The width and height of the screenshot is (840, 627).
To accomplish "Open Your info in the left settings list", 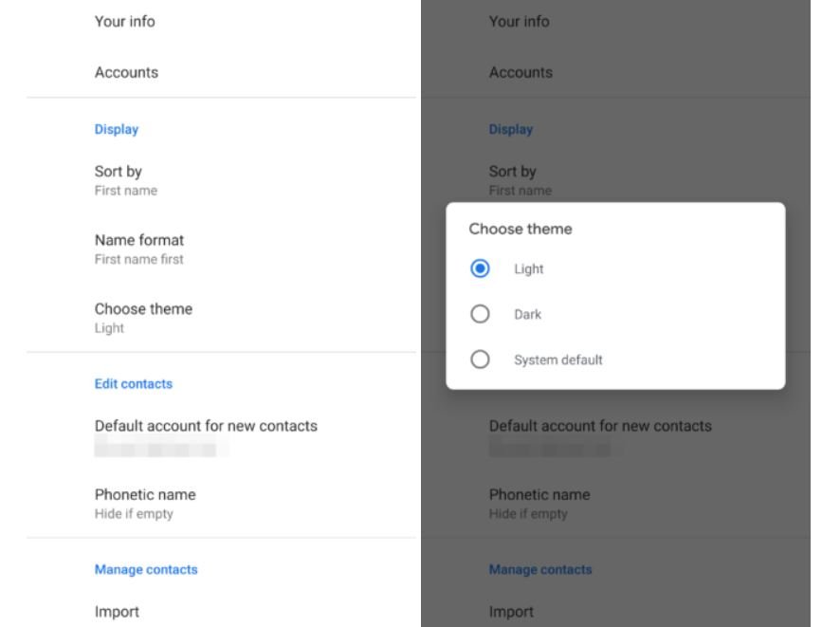I will pos(124,22).
